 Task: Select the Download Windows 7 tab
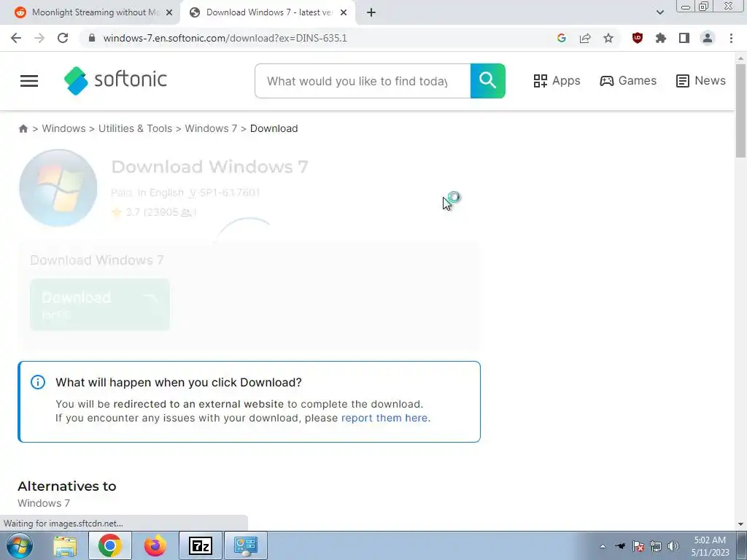[x=267, y=12]
